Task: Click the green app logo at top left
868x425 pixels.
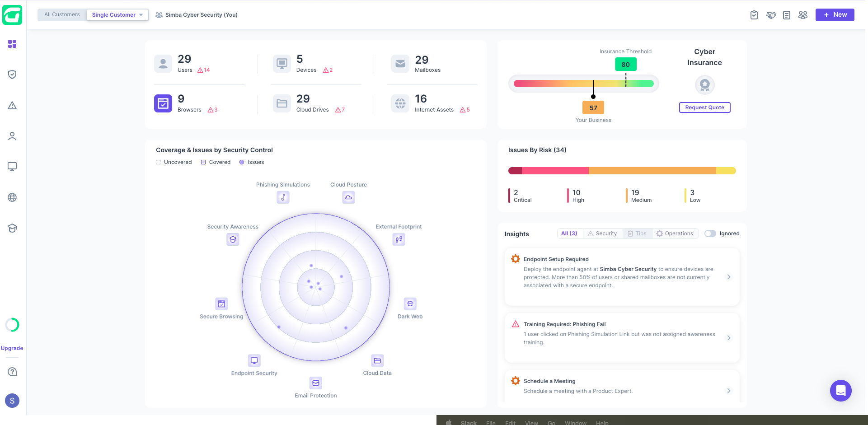Action: tap(12, 15)
